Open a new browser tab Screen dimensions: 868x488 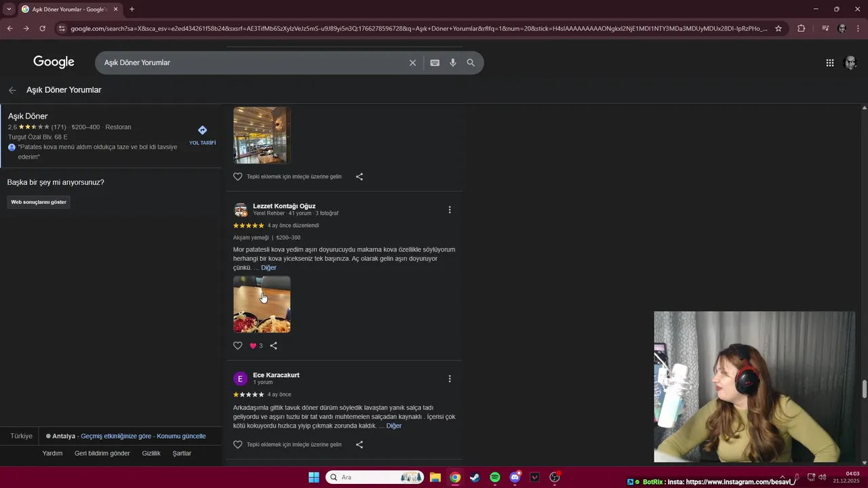click(132, 9)
